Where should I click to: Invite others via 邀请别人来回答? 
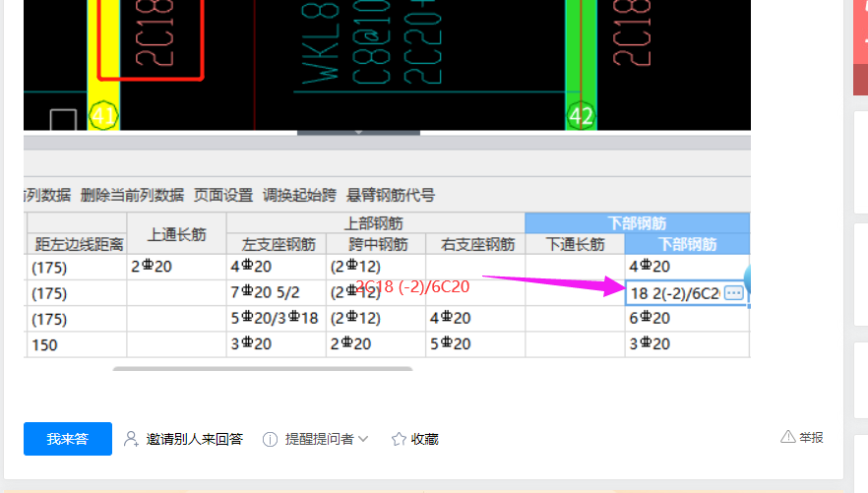(194, 439)
